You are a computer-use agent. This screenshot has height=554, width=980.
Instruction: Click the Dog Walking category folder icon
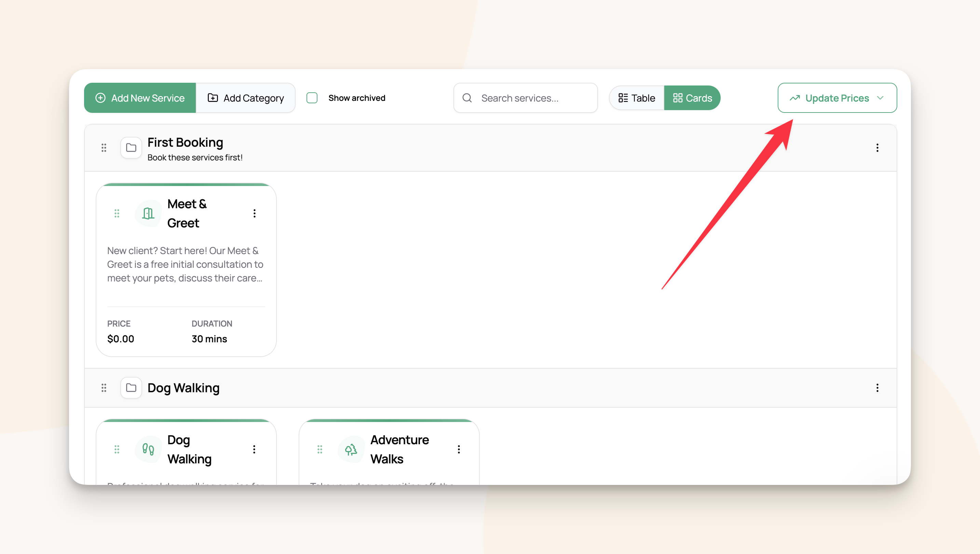(x=131, y=388)
